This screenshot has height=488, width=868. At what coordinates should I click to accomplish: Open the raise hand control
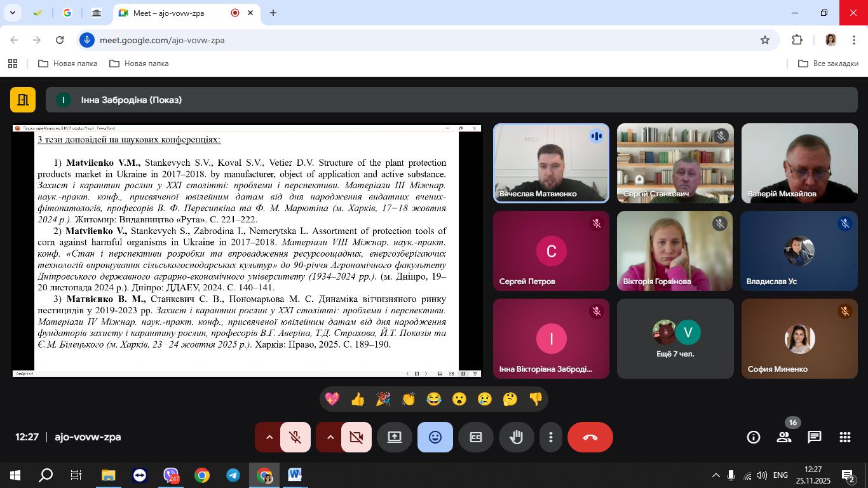point(516,437)
